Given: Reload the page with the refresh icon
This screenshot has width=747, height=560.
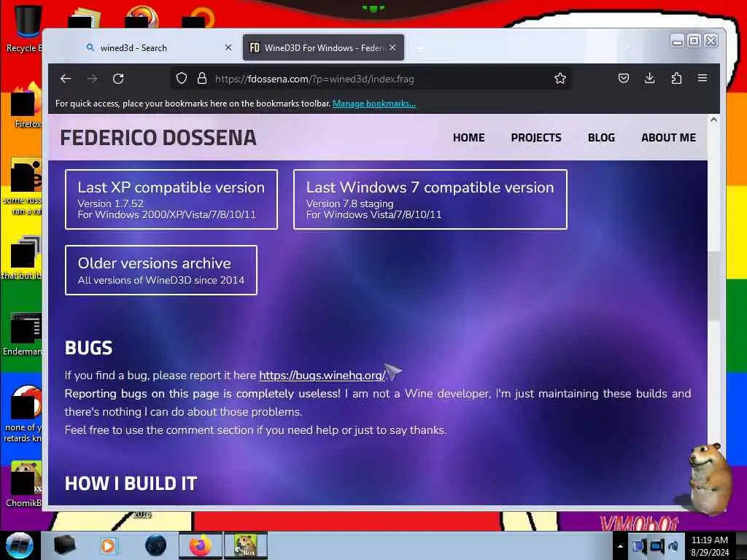Looking at the screenshot, I should pyautogui.click(x=118, y=79).
